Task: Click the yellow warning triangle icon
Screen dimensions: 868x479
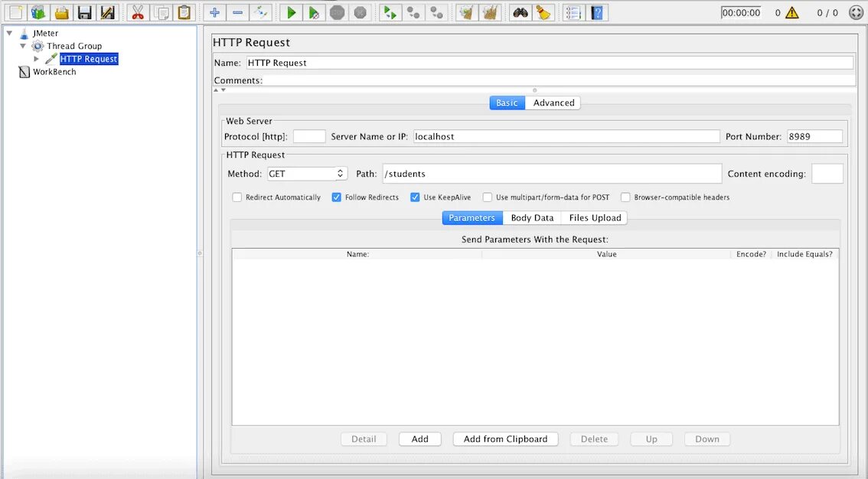Action: 792,12
